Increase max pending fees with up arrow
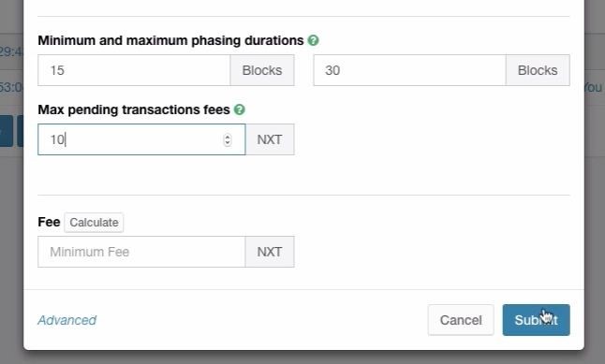This screenshot has height=364, width=605. tap(228, 136)
